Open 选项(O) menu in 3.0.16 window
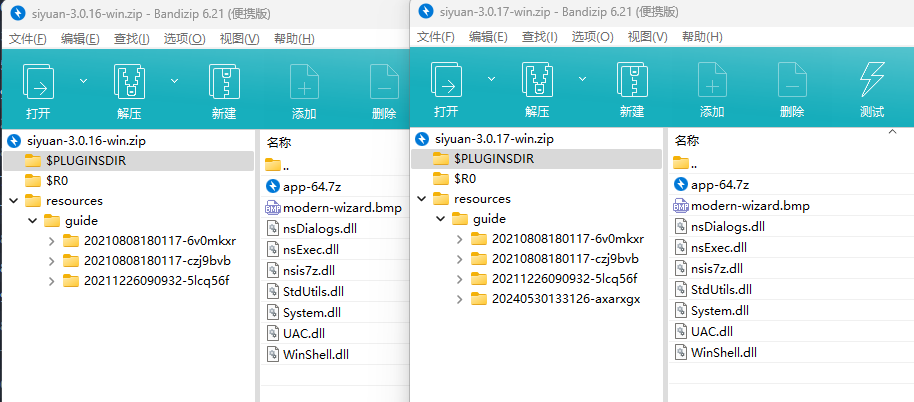 tap(184, 39)
